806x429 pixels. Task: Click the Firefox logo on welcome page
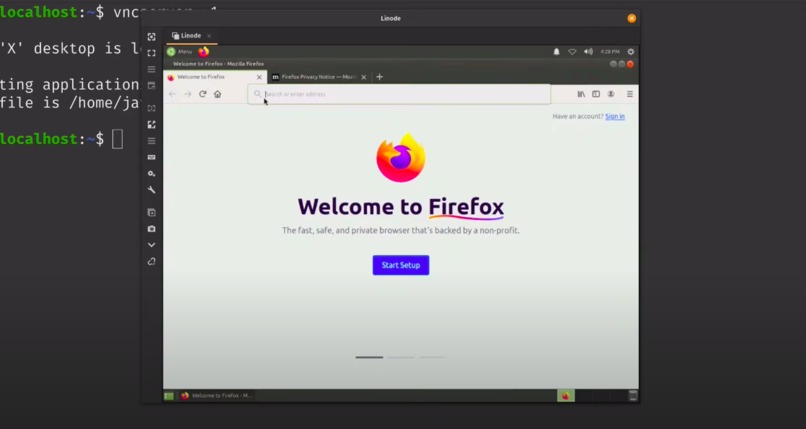[401, 157]
